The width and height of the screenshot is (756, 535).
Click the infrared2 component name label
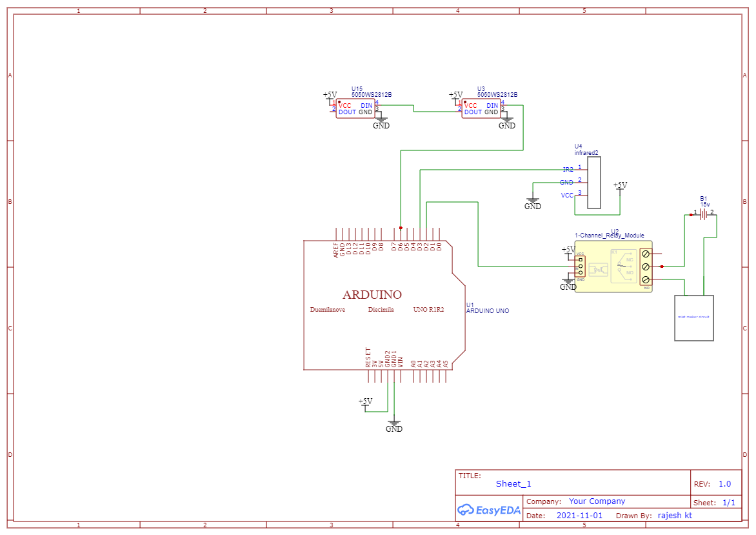586,153
